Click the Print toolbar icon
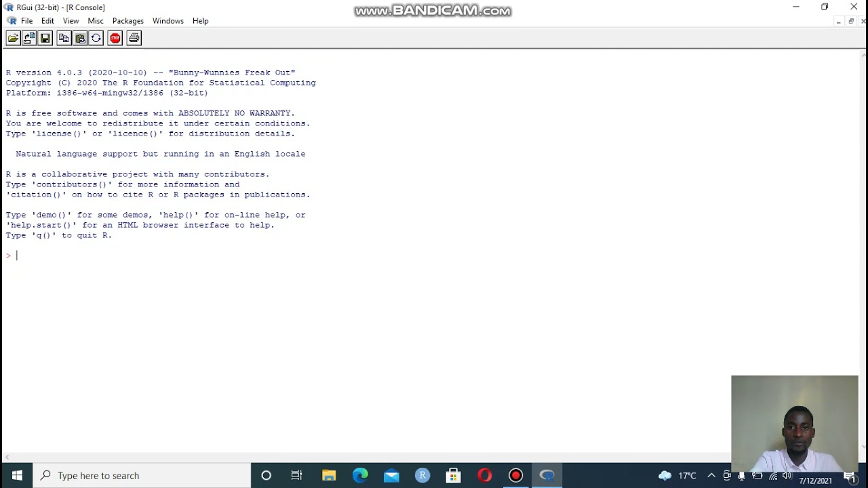This screenshot has height=488, width=868. coord(134,39)
